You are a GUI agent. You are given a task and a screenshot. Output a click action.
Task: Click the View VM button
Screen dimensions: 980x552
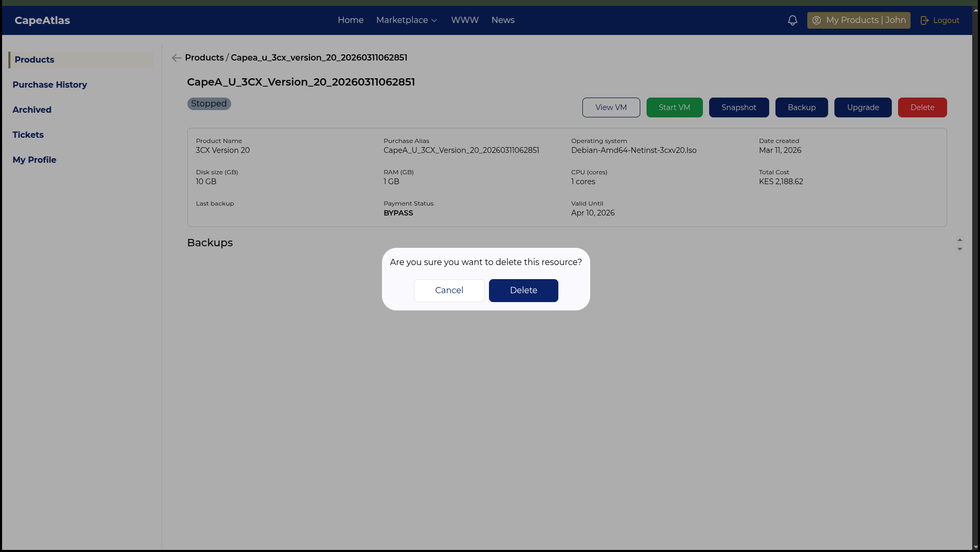coord(611,107)
